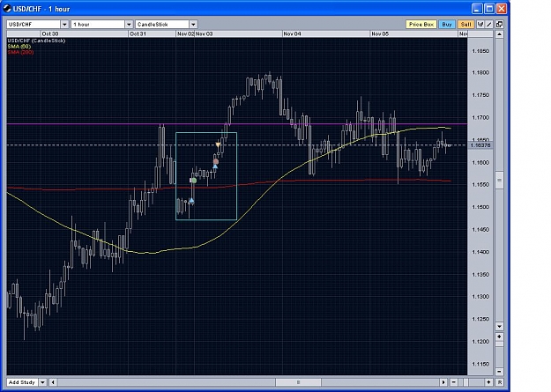Click the CandleStick chart type field
551x392 pixels.
(162, 25)
